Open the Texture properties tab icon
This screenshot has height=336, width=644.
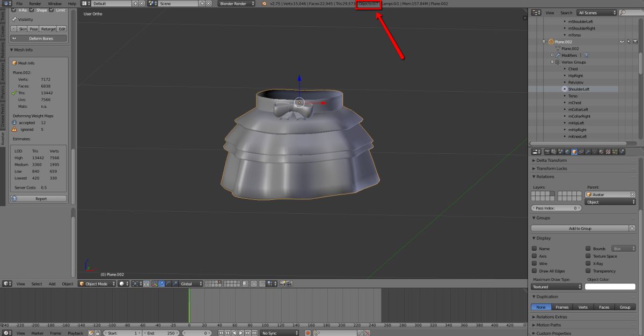point(609,152)
